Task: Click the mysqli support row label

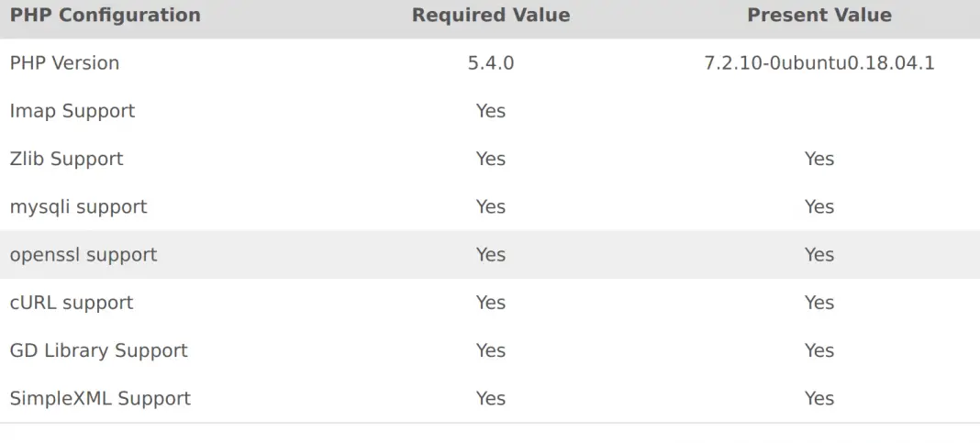Action: pos(78,206)
